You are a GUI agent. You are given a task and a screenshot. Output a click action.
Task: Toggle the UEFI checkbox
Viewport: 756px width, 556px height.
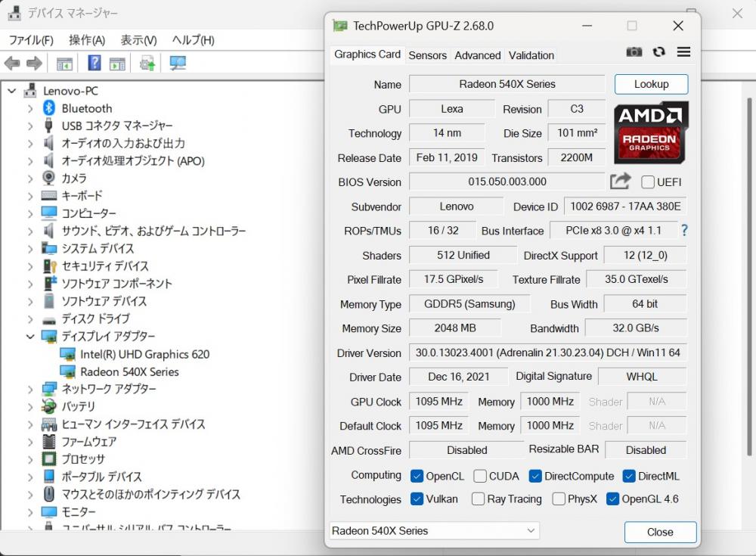pyautogui.click(x=648, y=182)
